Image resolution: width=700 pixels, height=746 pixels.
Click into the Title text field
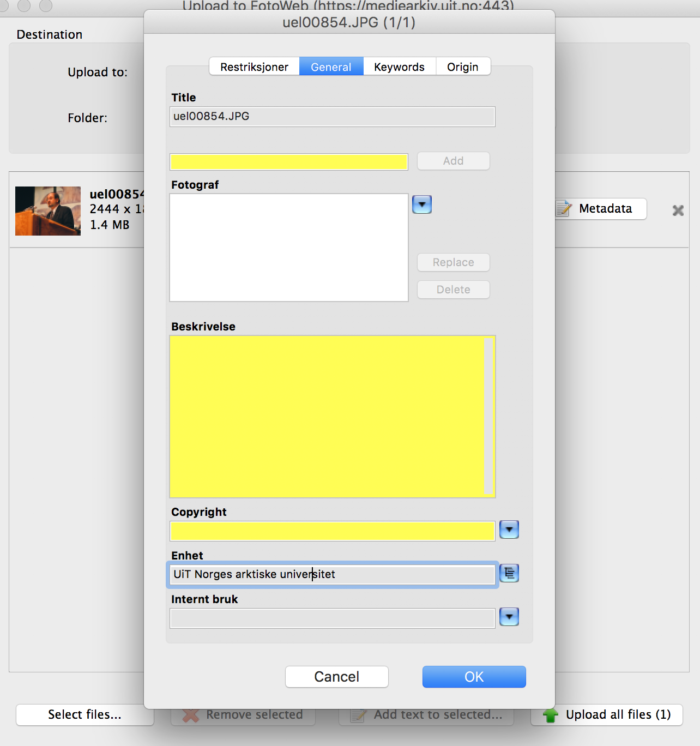(x=332, y=117)
